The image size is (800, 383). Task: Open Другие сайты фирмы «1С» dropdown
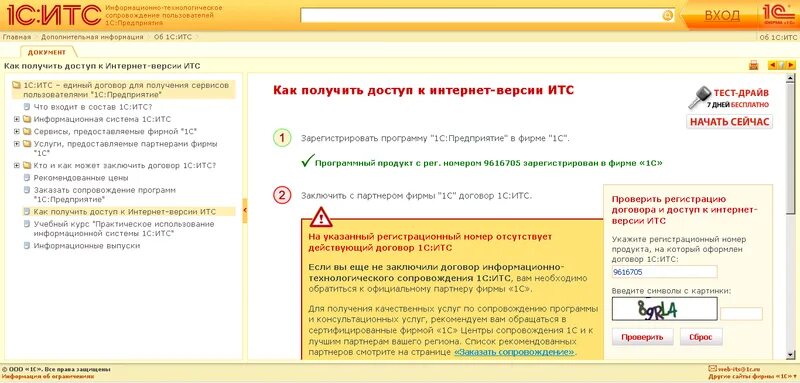752,376
